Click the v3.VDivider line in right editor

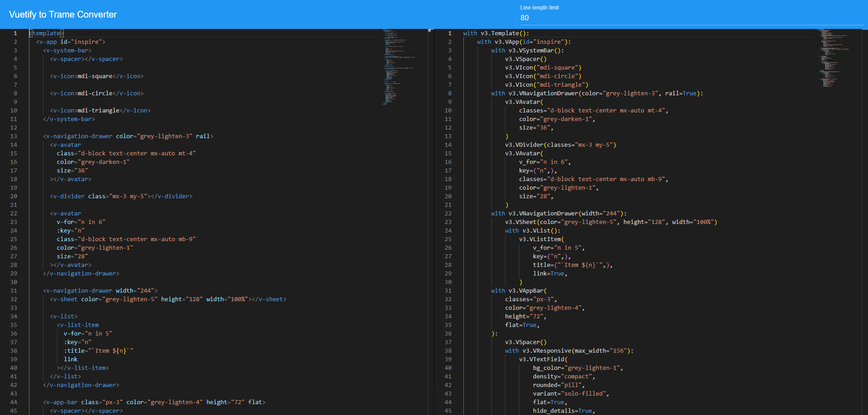(560, 145)
